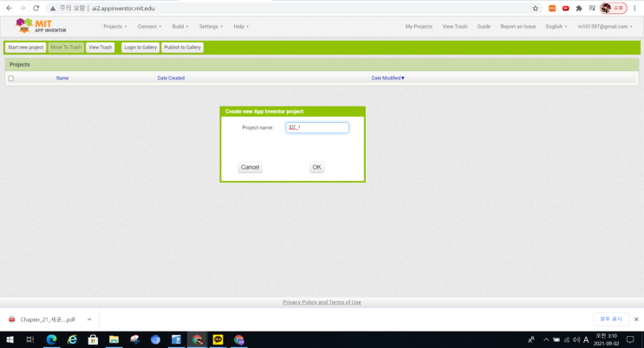Click the Show All downloads button
The image size is (644, 348).
(611, 319)
